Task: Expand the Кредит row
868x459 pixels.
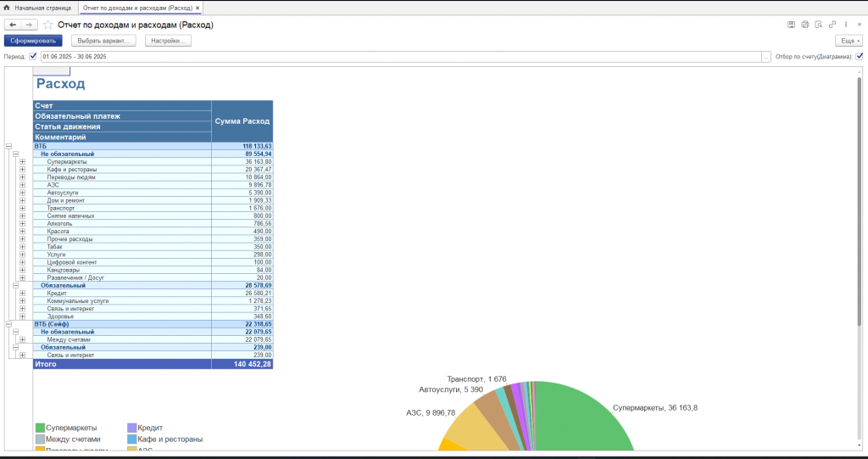Action: click(x=22, y=294)
